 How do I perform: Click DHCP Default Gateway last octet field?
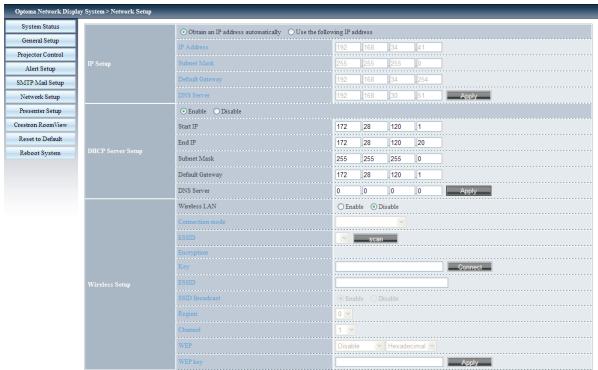(429, 175)
